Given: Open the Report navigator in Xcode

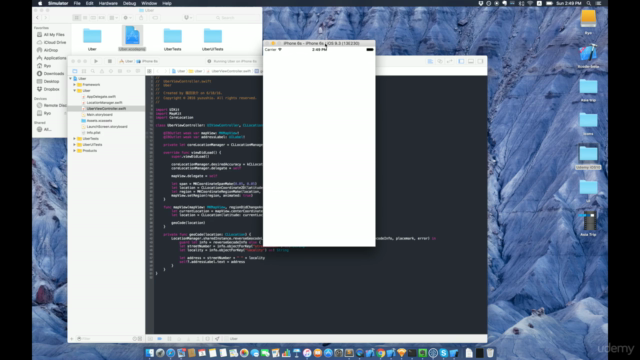Looking at the screenshot, I should 138,71.
